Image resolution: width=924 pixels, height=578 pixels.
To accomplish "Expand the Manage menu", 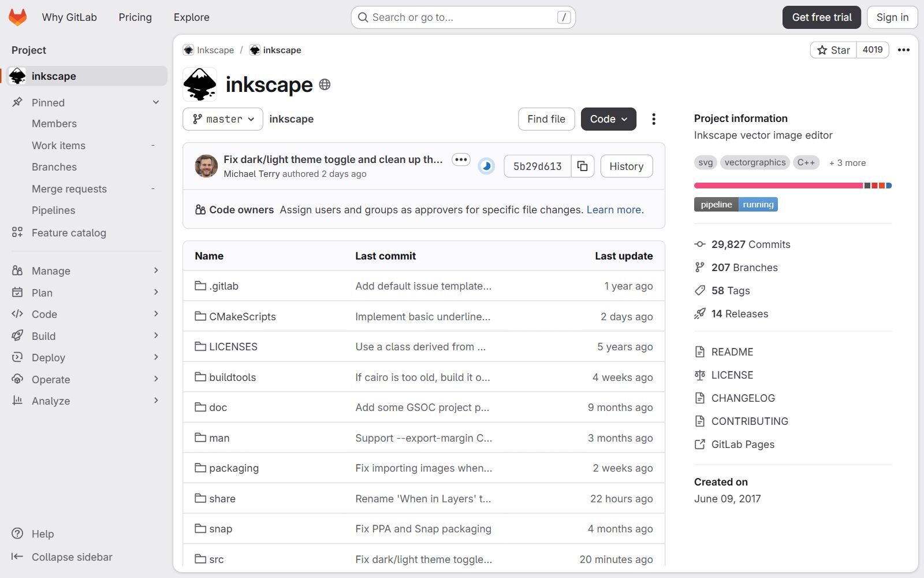I will click(87, 271).
